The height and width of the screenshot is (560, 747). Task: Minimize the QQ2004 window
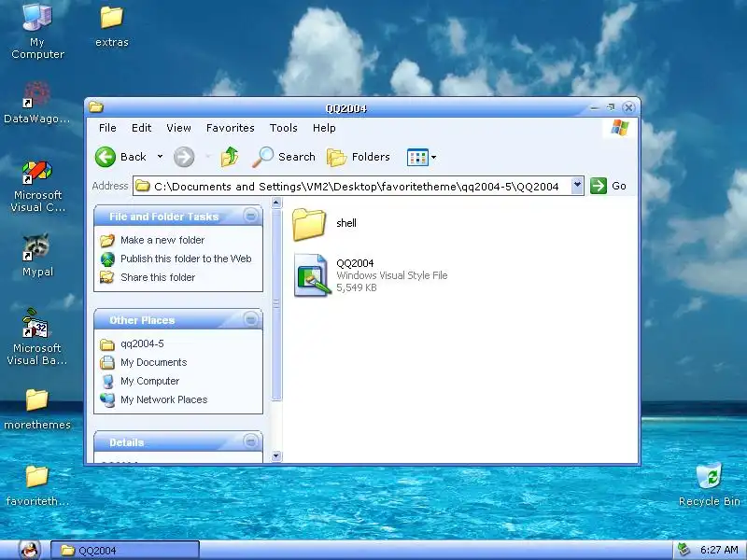594,108
